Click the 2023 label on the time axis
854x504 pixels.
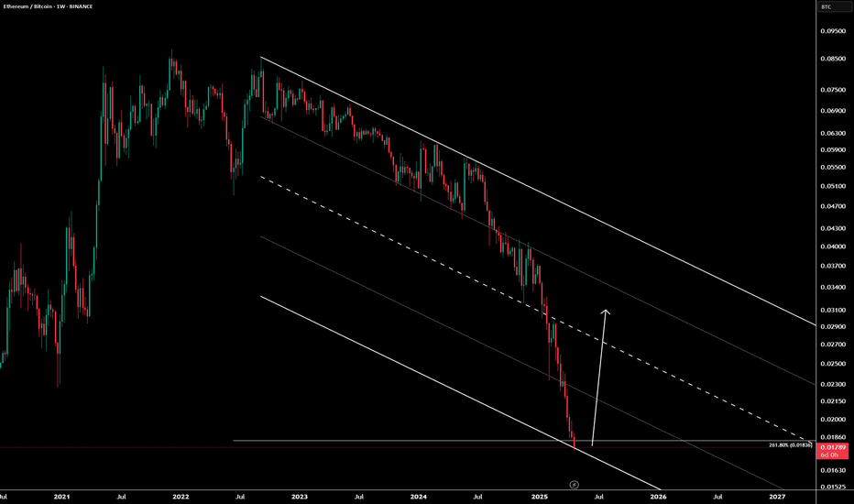pos(299,497)
